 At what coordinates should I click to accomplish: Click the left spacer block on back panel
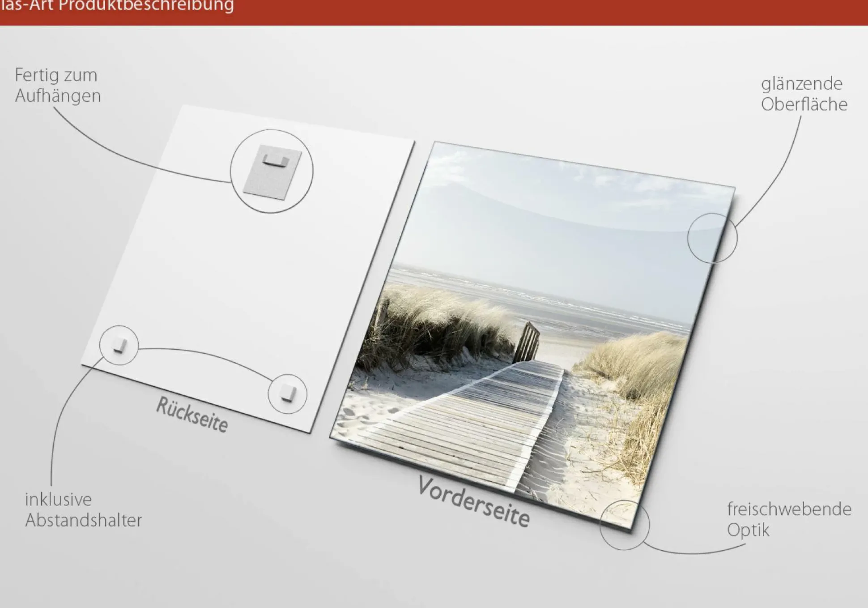tap(119, 345)
